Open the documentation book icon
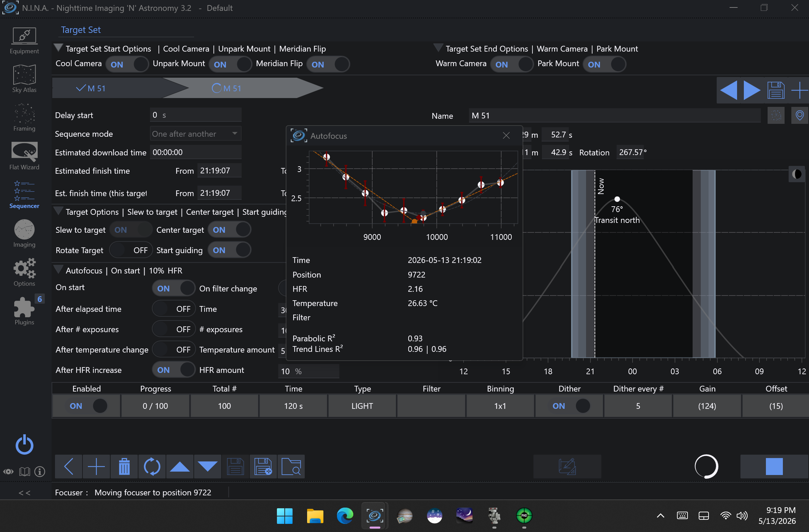Viewport: 809px width, 532px height. (x=24, y=472)
